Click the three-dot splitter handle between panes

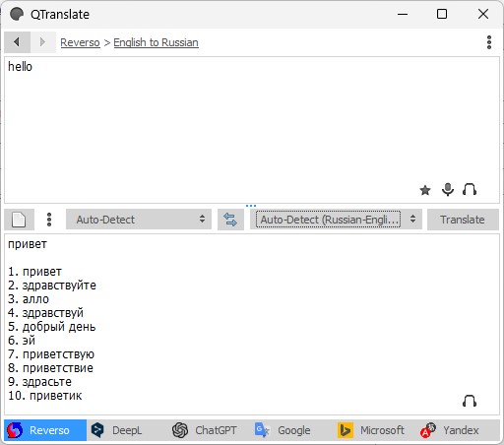click(251, 206)
